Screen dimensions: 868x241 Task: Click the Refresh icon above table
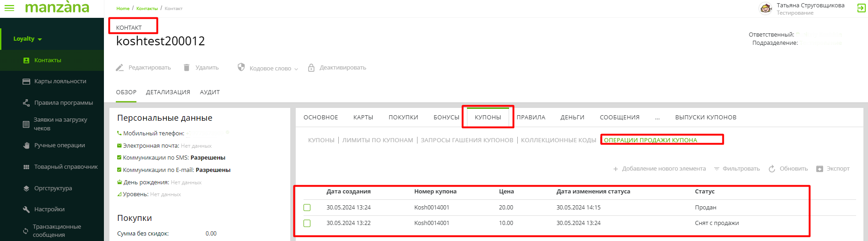pos(772,169)
